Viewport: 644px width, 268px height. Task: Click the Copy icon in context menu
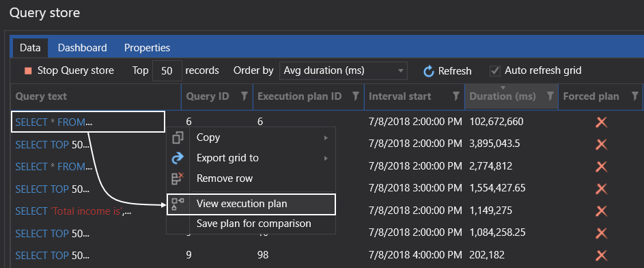[x=178, y=137]
